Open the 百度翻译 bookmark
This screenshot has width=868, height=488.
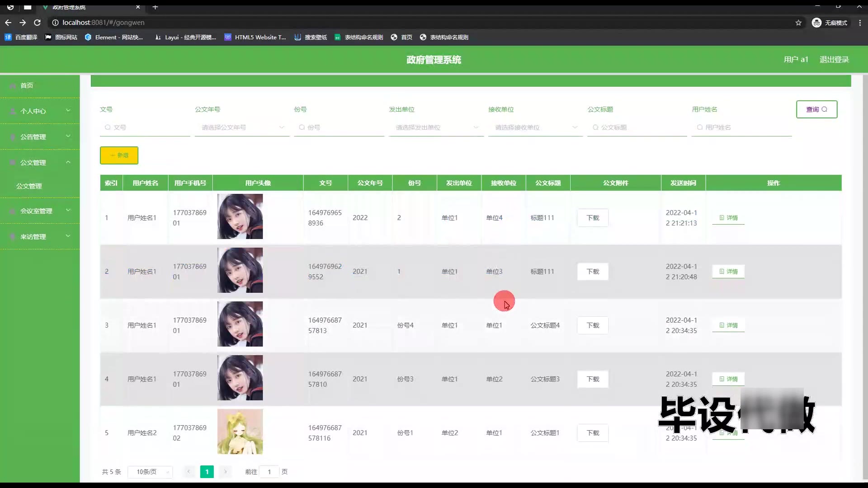pyautogui.click(x=21, y=37)
